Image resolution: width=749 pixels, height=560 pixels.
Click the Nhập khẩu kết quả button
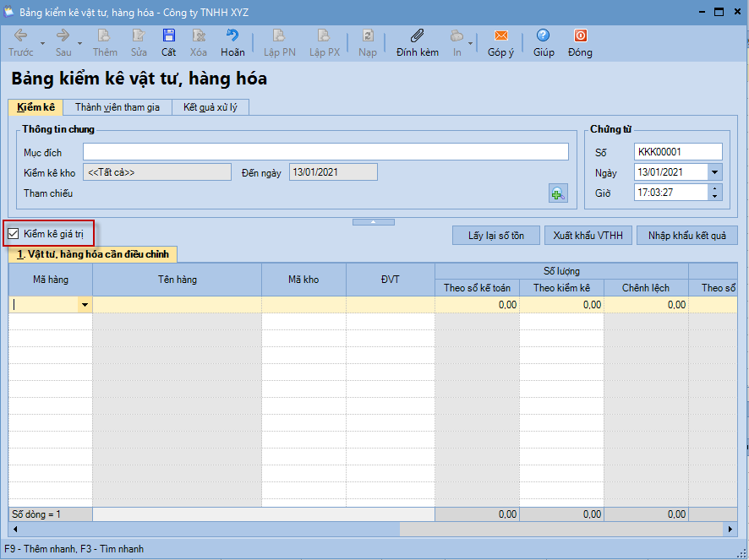click(x=687, y=236)
